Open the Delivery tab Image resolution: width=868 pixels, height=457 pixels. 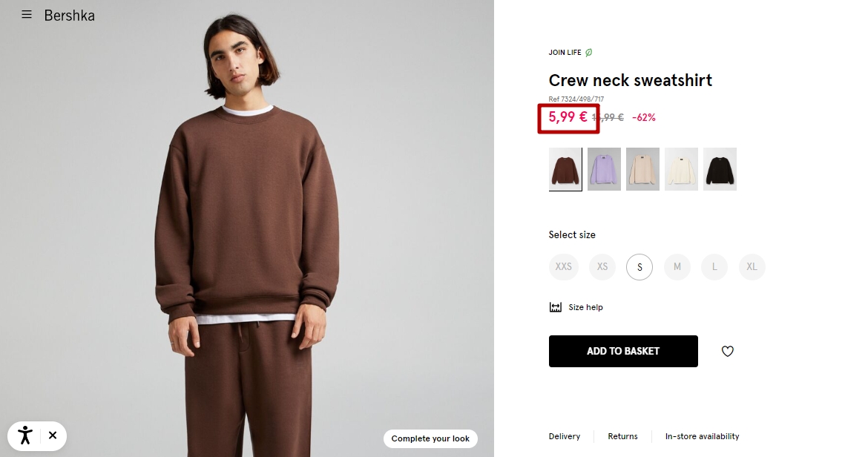point(564,436)
